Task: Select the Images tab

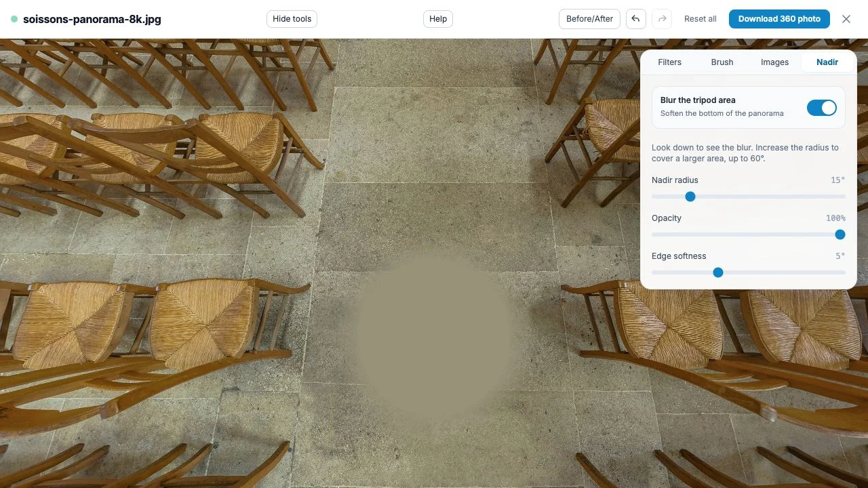Action: click(x=774, y=62)
